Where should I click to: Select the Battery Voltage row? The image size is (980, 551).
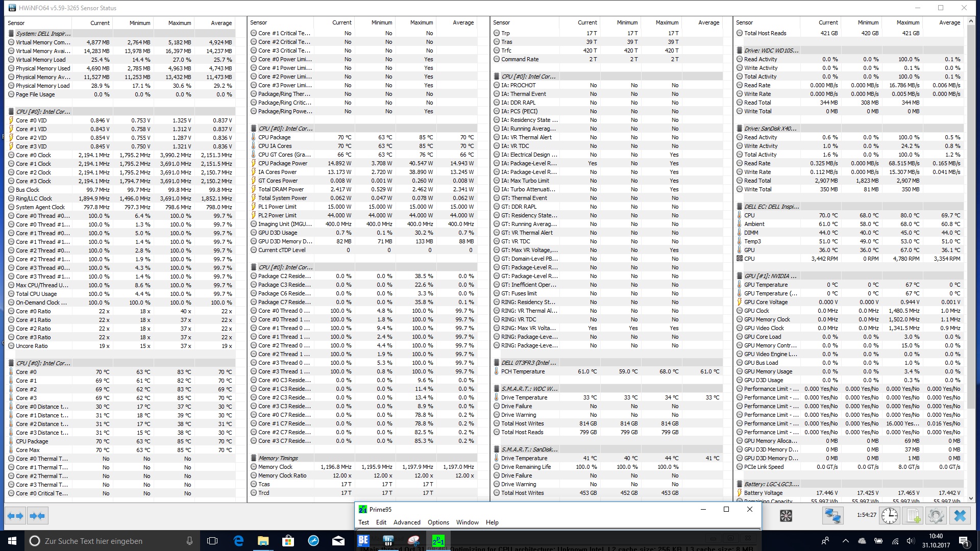click(850, 493)
